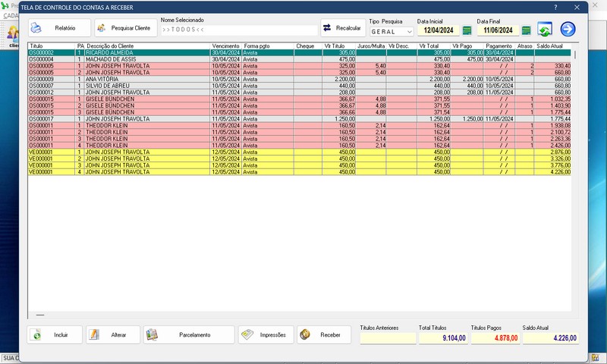Click the Data Inicial date field

[438, 30]
